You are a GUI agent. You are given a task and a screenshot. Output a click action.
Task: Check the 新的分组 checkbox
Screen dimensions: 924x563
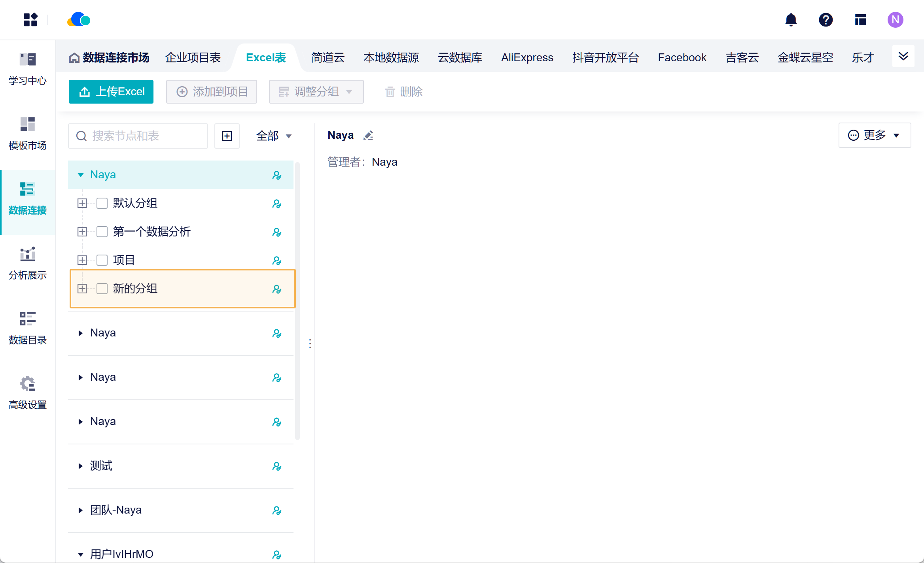[102, 289]
